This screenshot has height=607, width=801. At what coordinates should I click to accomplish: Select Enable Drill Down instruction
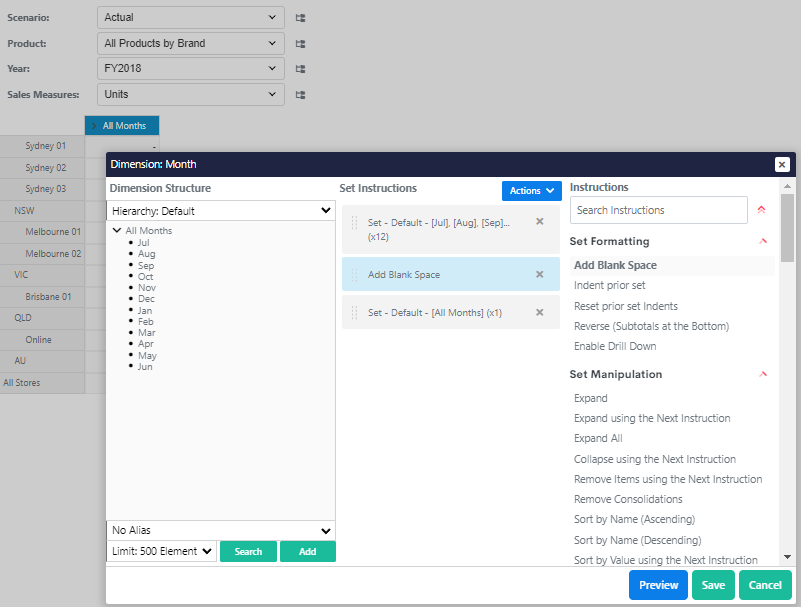(614, 346)
